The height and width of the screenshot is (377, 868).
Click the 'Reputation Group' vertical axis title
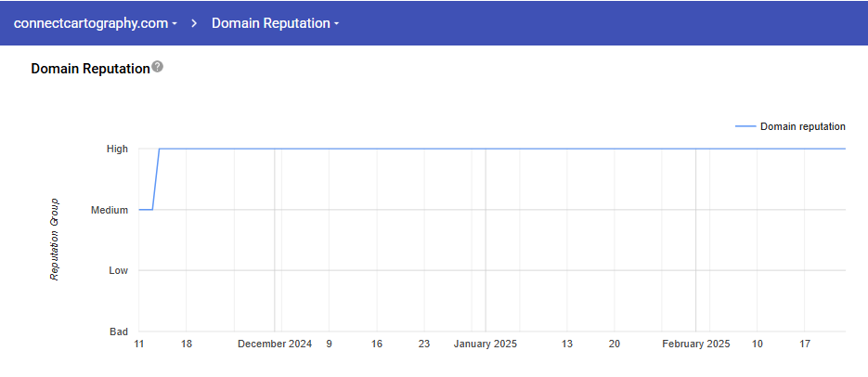coord(55,239)
